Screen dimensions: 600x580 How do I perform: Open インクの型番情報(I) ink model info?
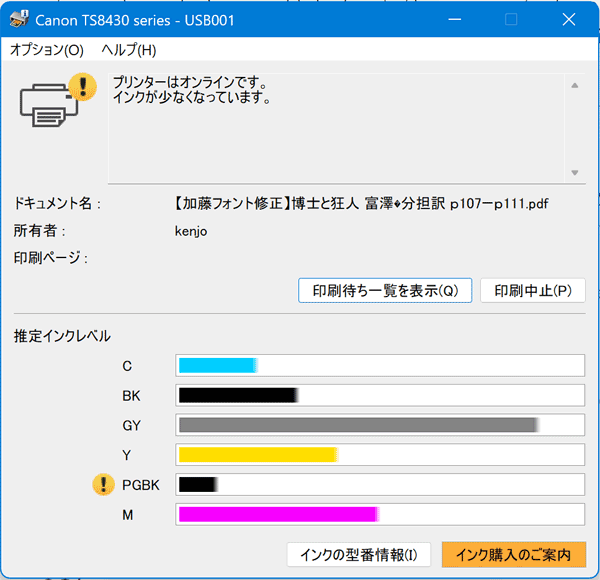pos(359,554)
